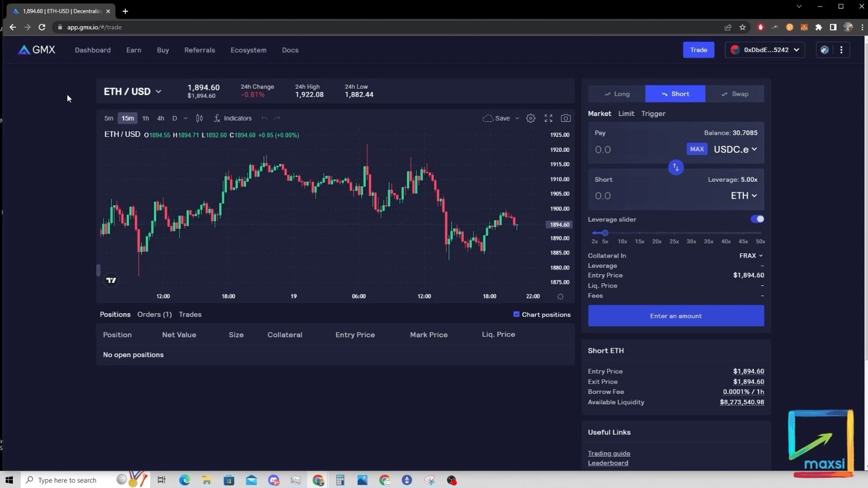Viewport: 868px width, 488px height.
Task: Open the three-dot settings menu
Action: point(841,50)
